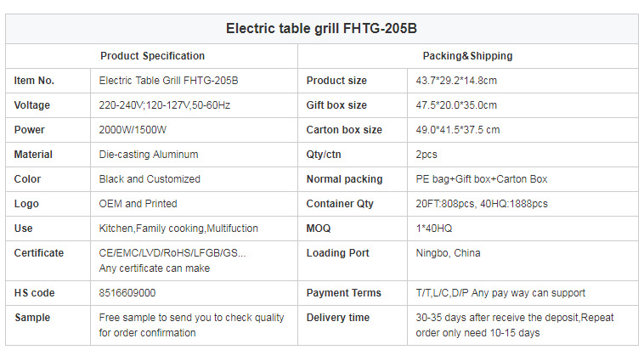This screenshot has width=644, height=350.
Task: Click the HS code number 8516609000
Action: point(127,293)
